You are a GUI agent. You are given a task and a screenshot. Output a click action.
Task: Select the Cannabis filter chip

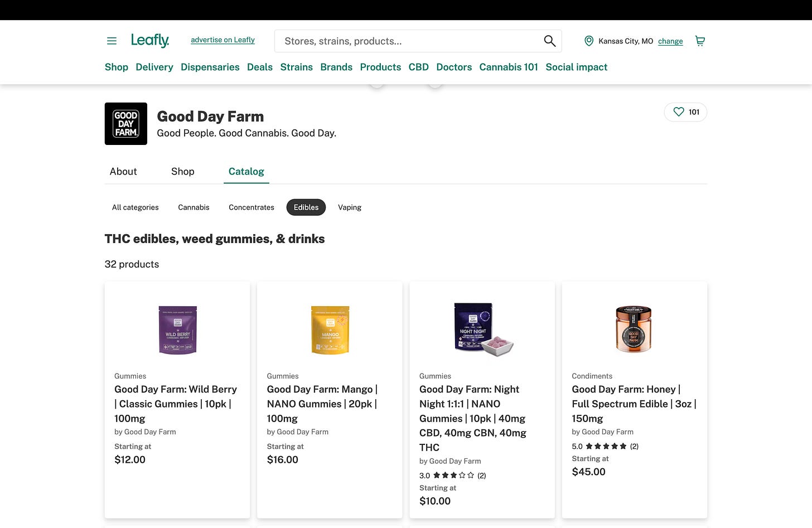[194, 207]
